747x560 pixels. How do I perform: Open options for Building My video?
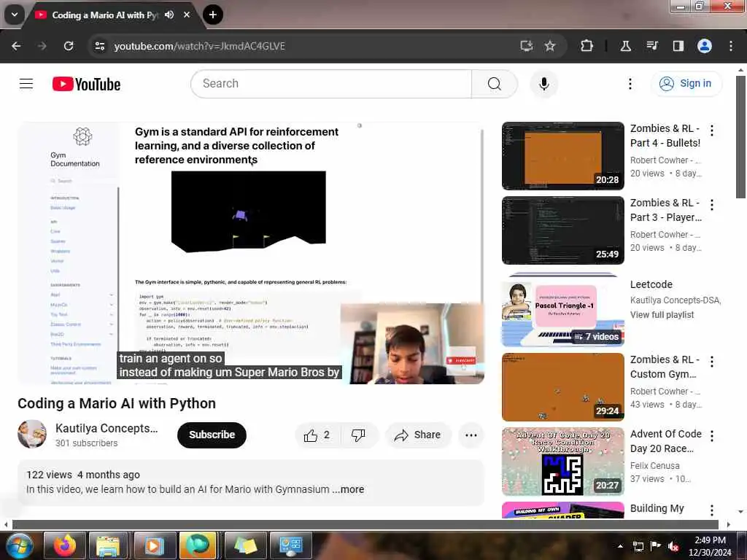[x=712, y=510]
